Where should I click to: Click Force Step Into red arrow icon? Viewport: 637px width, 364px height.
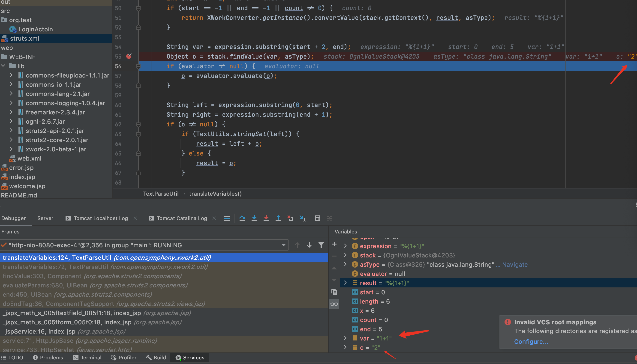click(266, 218)
